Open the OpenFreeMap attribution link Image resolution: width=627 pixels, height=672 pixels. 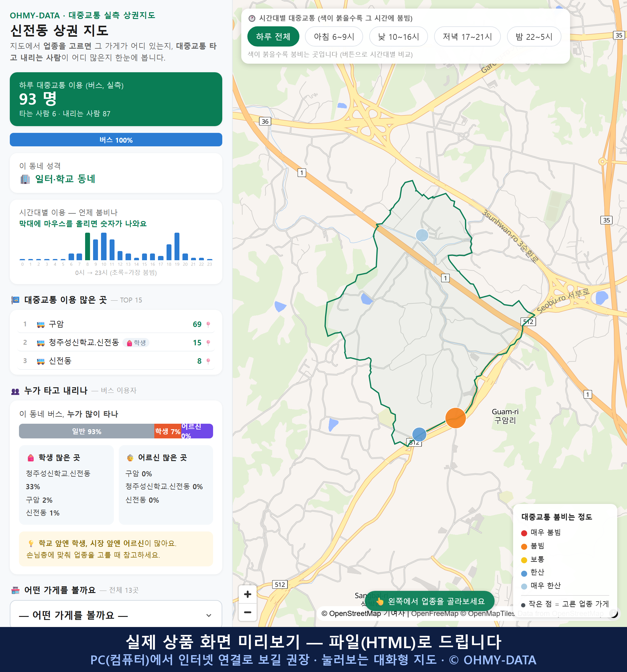[434, 614]
